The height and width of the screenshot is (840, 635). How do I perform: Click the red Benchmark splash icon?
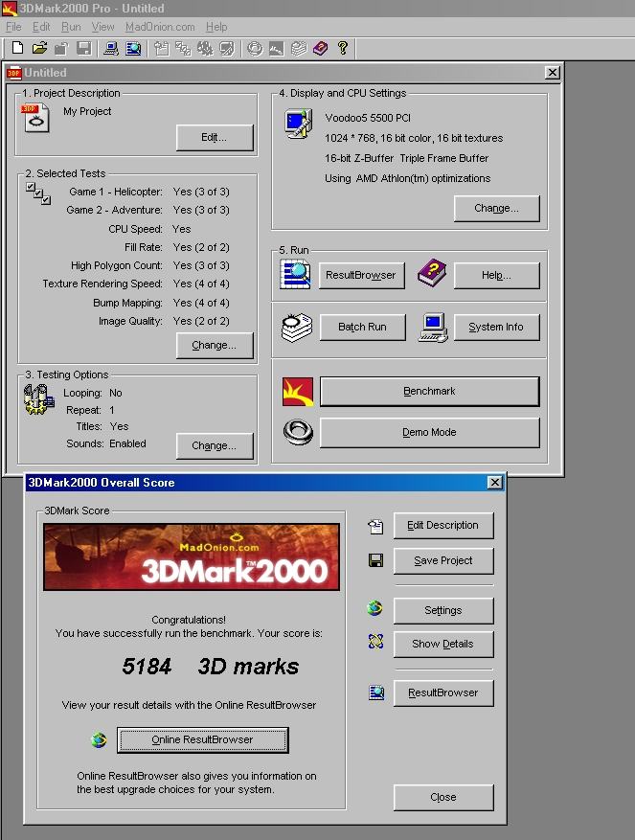[x=298, y=392]
